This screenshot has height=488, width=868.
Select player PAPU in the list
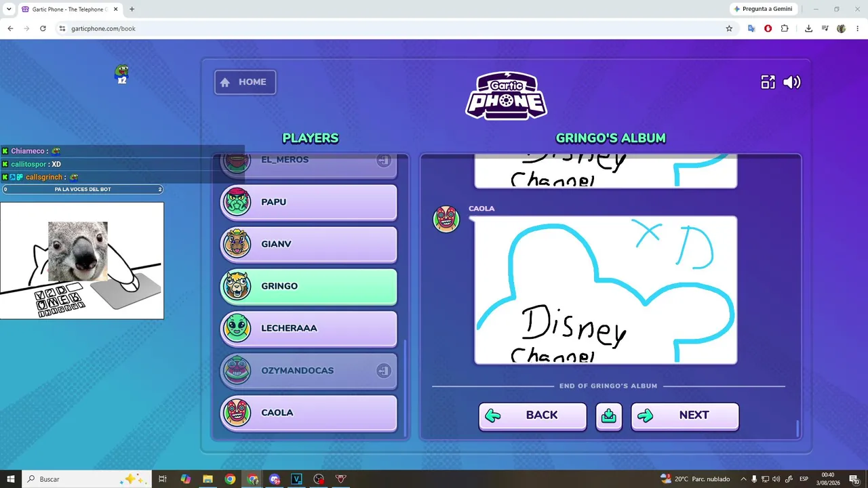tap(309, 202)
